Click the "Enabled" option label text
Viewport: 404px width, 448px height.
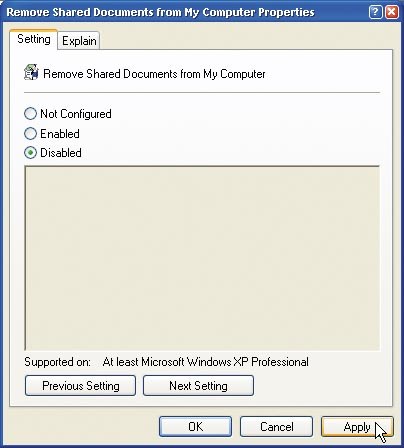(60, 134)
